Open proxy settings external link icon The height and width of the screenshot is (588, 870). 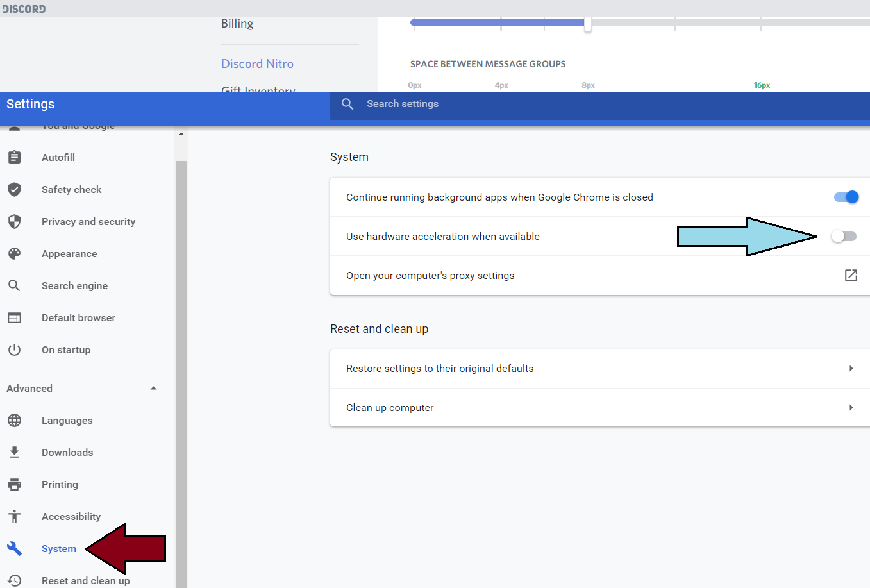851,275
